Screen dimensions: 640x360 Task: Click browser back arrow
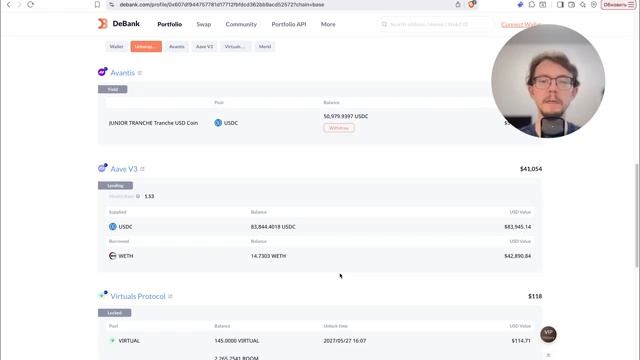click(9, 4)
